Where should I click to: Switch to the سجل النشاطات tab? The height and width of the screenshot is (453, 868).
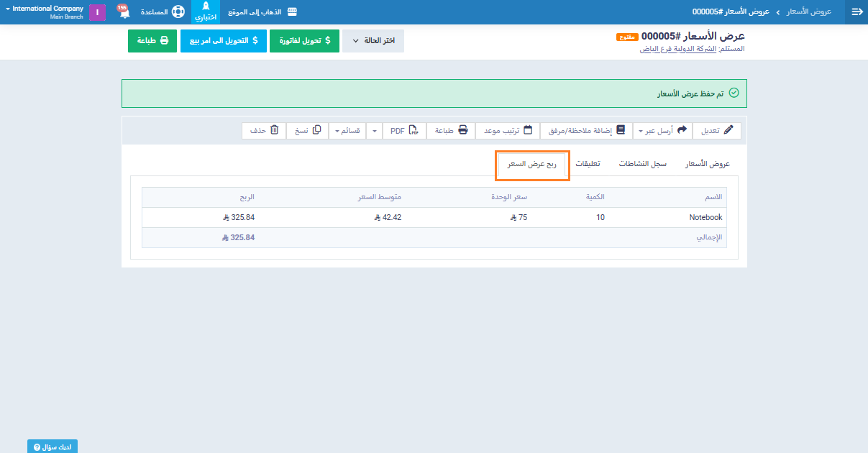tap(643, 164)
